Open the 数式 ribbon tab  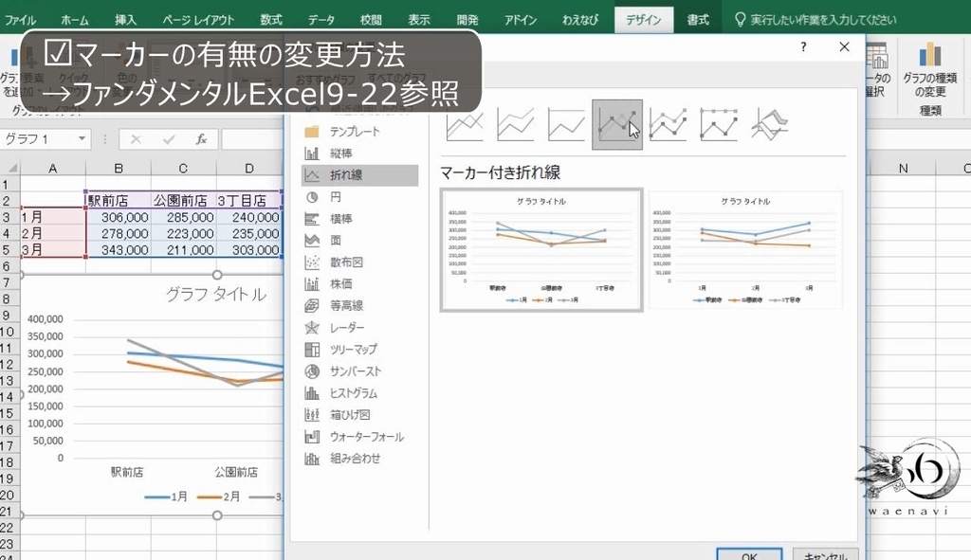coord(271,20)
